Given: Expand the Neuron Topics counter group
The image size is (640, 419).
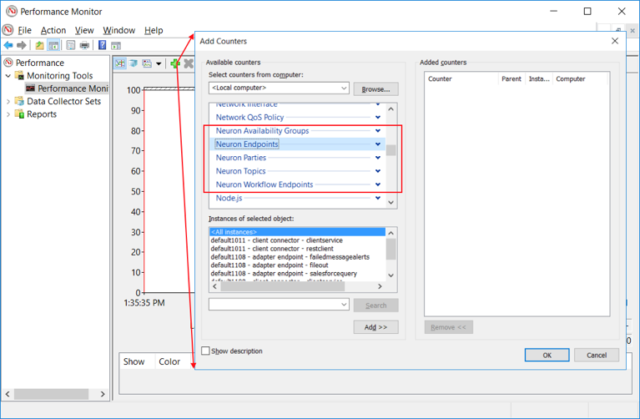Looking at the screenshot, I should tap(377, 171).
